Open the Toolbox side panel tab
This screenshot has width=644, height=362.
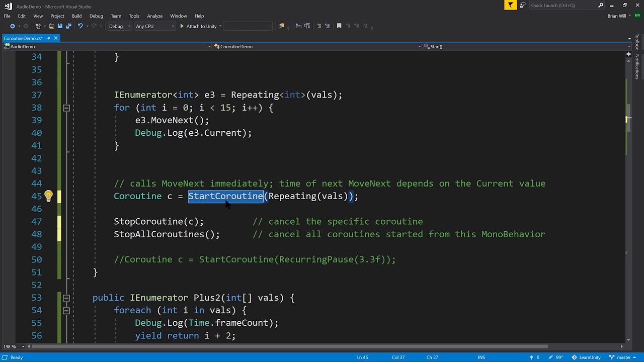(x=637, y=42)
